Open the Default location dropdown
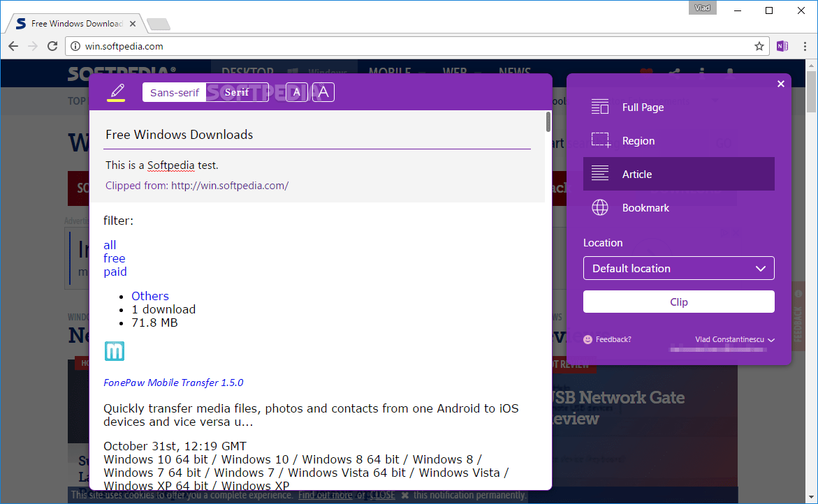 click(x=679, y=269)
